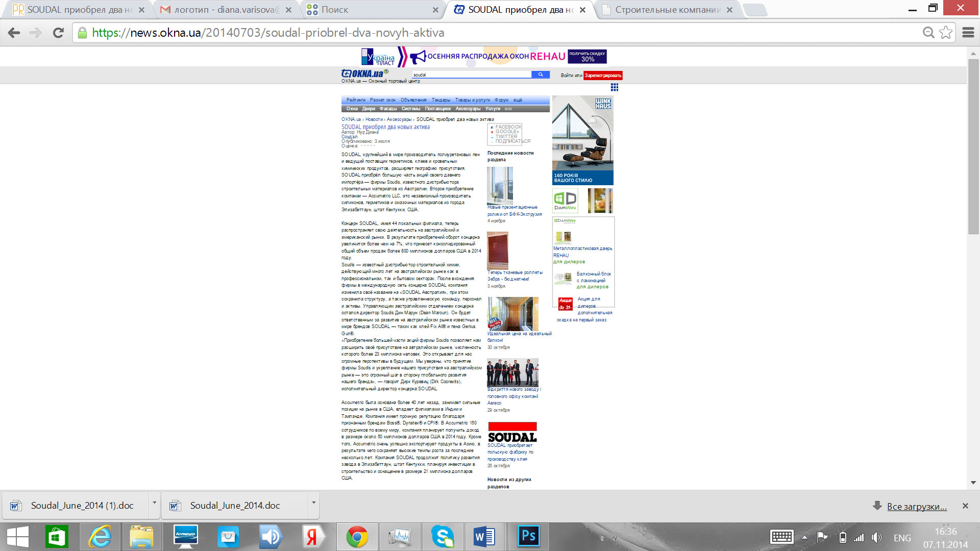The width and height of the screenshot is (980, 551).
Task: Open the network signal tray icon
Action: (x=859, y=537)
